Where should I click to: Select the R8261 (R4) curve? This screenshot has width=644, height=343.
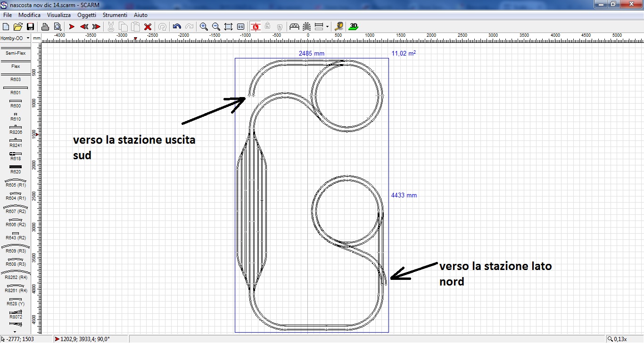tap(16, 289)
